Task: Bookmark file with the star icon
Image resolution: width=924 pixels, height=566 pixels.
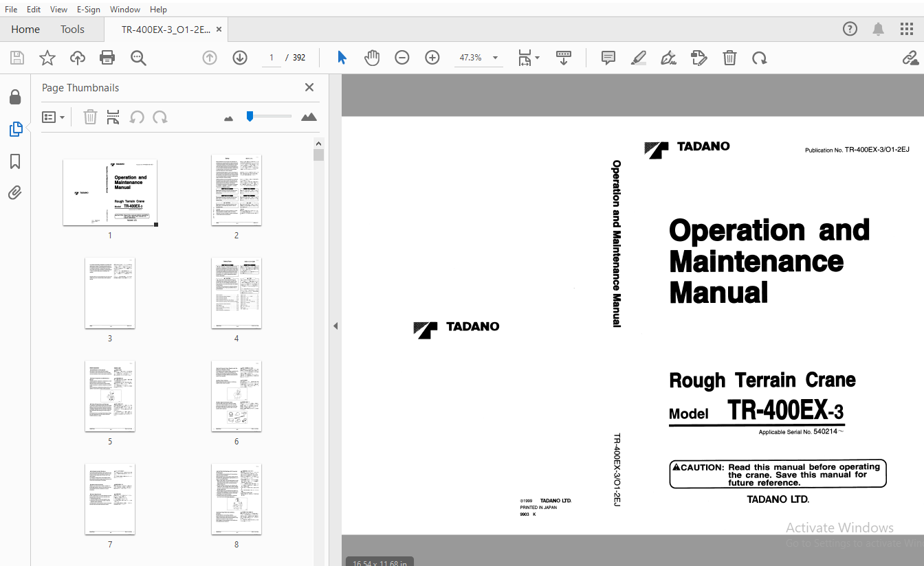Action: [x=47, y=58]
